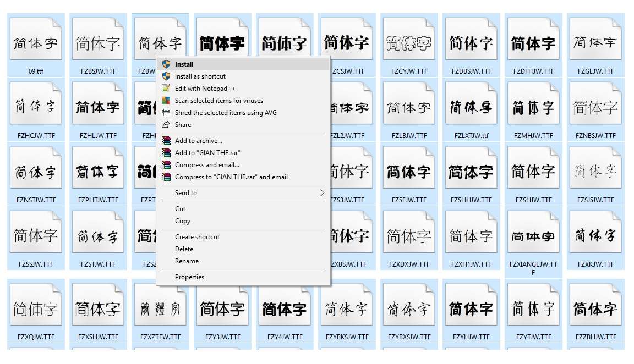The height and width of the screenshot is (364, 634).
Task: Select the FZY3JW.TTF font file icon
Action: click(223, 305)
